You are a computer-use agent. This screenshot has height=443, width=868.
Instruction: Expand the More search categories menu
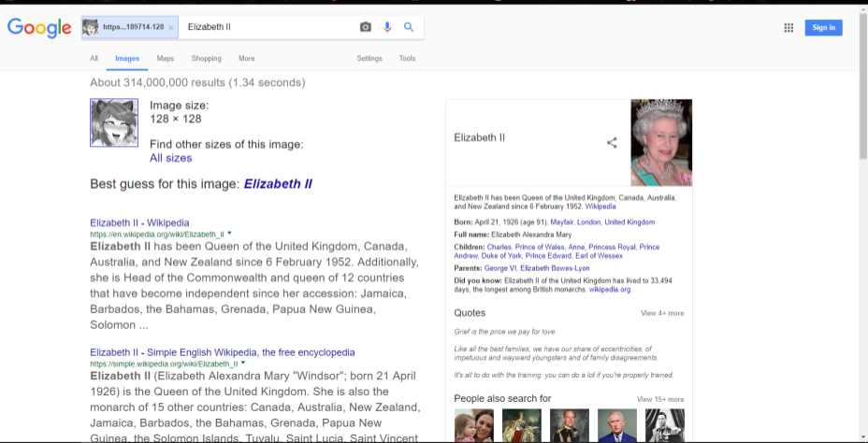(246, 58)
